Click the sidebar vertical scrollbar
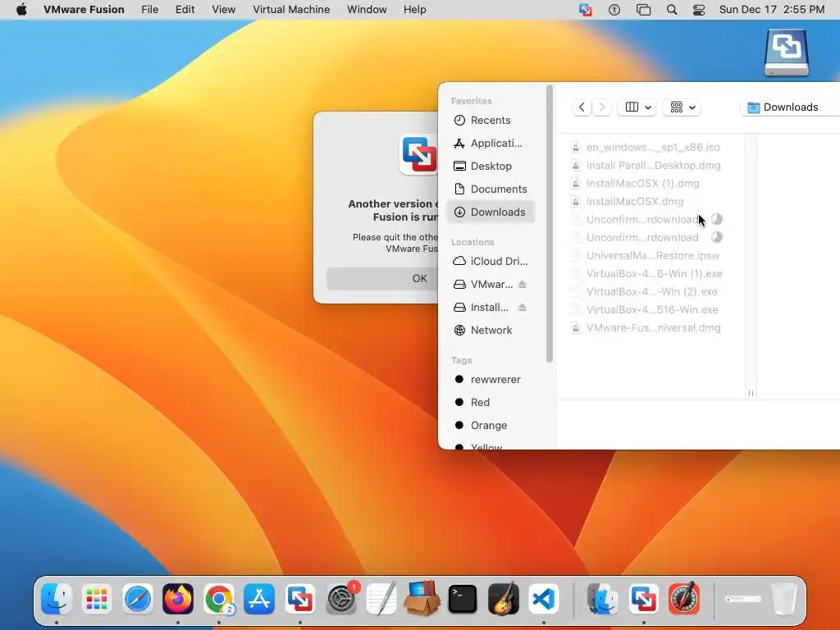840x630 pixels. click(549, 224)
